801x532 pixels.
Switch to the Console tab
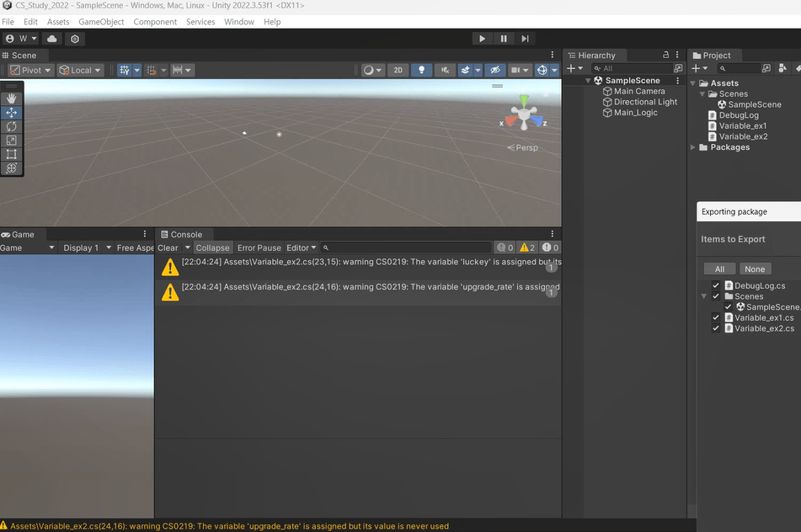click(x=183, y=234)
